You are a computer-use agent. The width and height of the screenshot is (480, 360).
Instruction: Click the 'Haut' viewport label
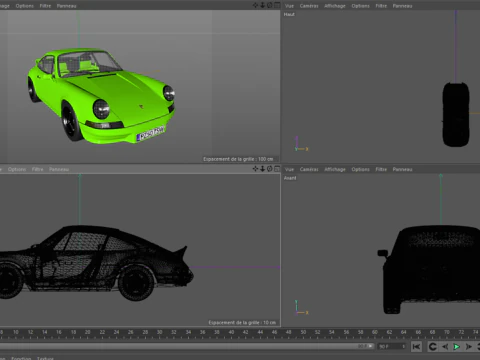click(x=289, y=14)
